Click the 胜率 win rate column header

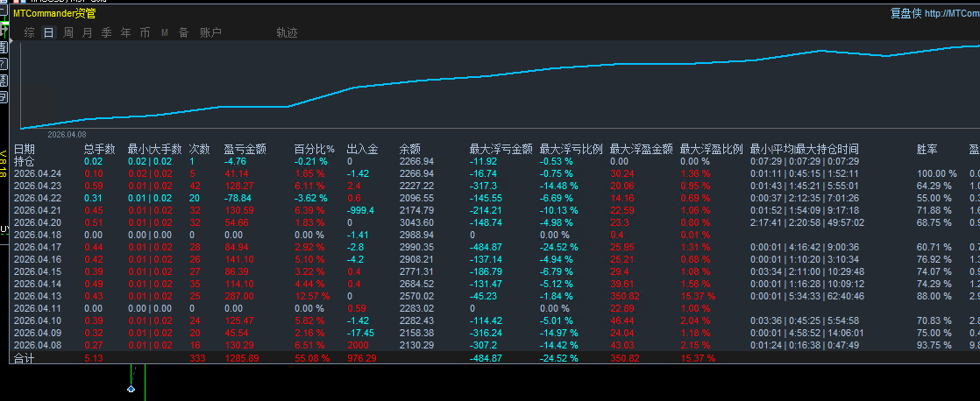point(927,149)
